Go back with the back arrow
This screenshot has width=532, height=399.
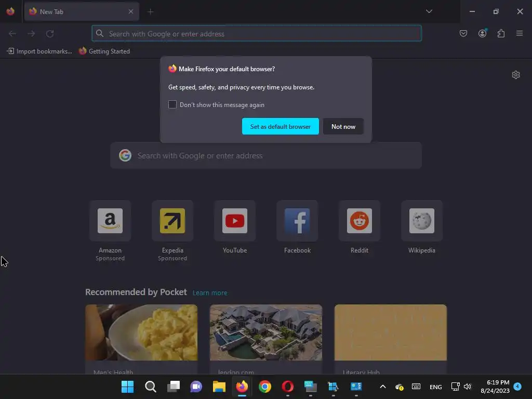tap(12, 34)
